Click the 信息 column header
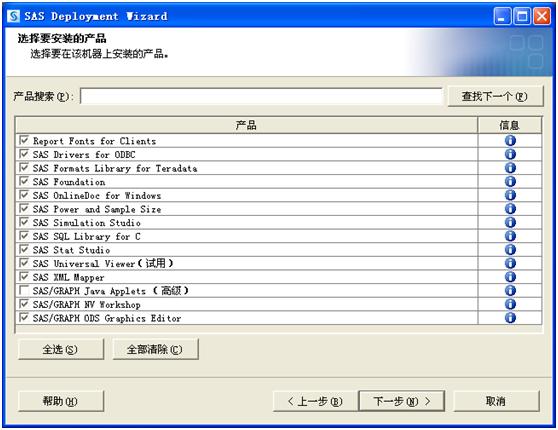The image size is (558, 430). click(510, 125)
